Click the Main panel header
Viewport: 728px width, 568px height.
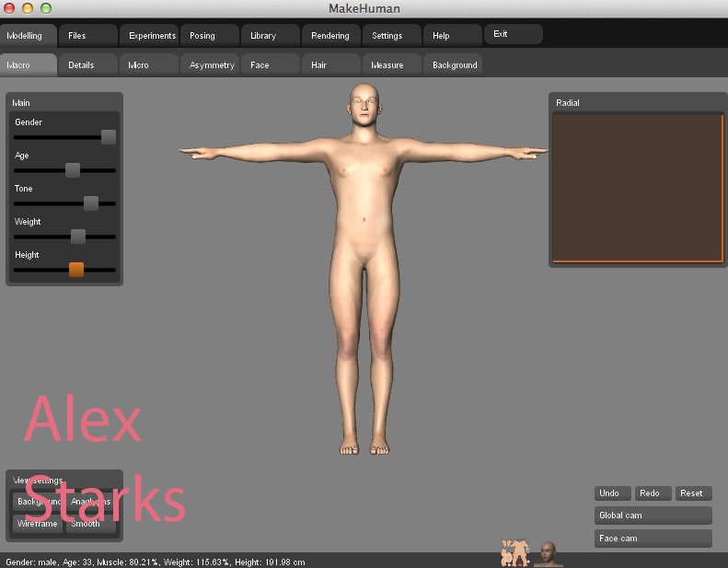click(x=64, y=102)
